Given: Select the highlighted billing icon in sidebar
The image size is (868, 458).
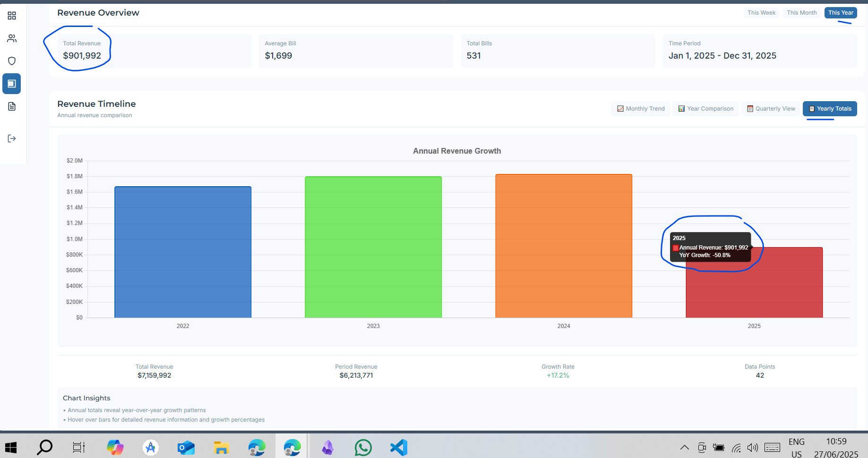Looking at the screenshot, I should [12, 84].
